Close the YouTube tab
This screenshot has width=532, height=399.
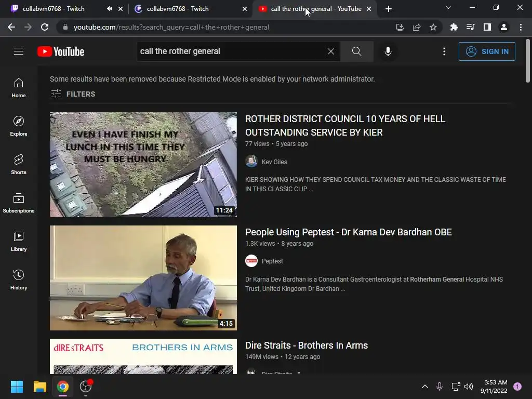369,9
